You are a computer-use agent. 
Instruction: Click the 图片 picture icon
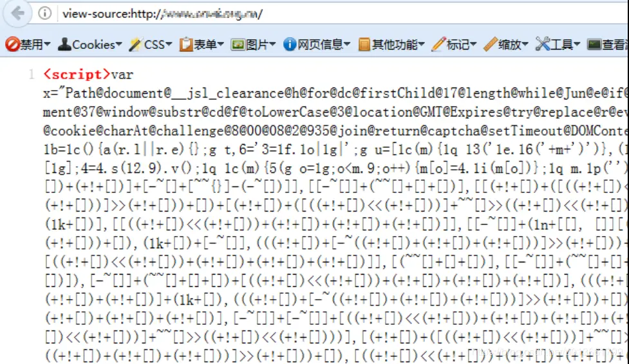[x=238, y=44]
